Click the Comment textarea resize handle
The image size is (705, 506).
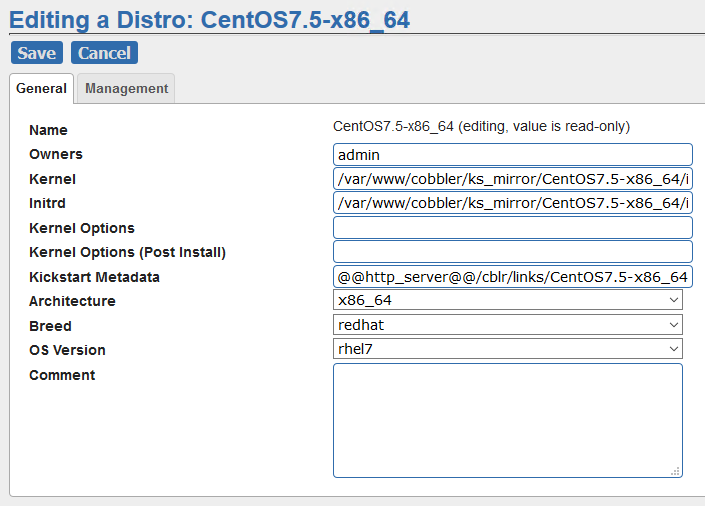point(675,471)
